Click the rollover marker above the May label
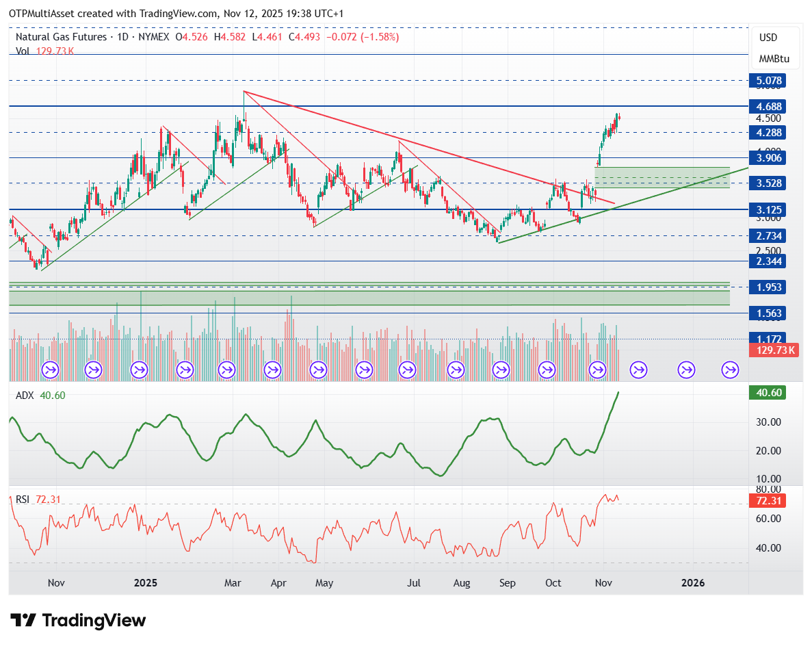 coord(318,370)
